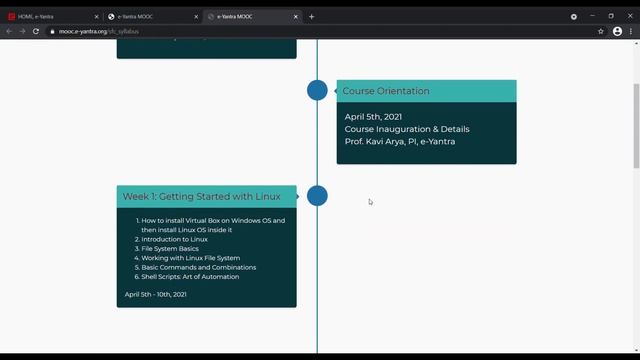Select the active e-Yantra MOOC tab
The width and height of the screenshot is (640, 360).
point(252,17)
